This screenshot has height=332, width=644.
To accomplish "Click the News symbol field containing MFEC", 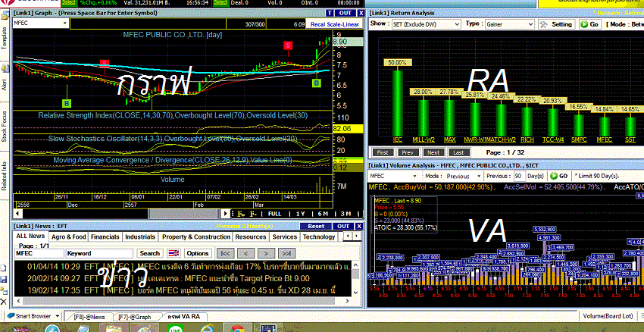I will (x=39, y=253).
